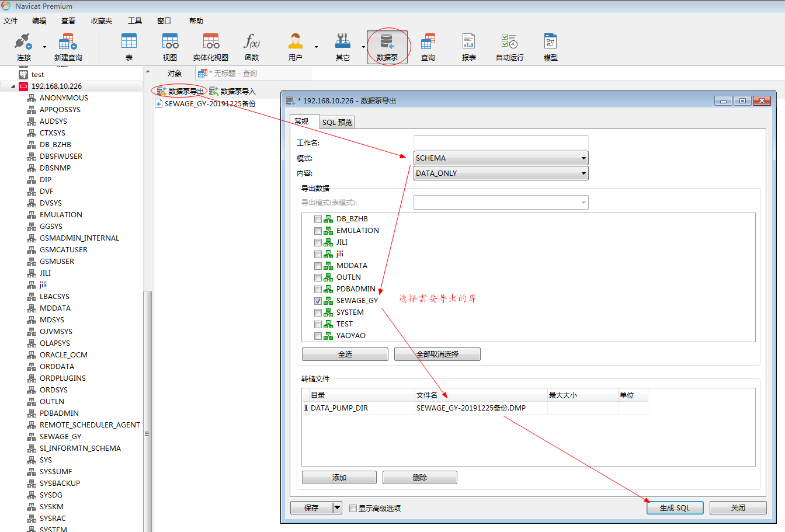
Task: Check the DB_BZHB schema checkbox
Action: point(318,219)
